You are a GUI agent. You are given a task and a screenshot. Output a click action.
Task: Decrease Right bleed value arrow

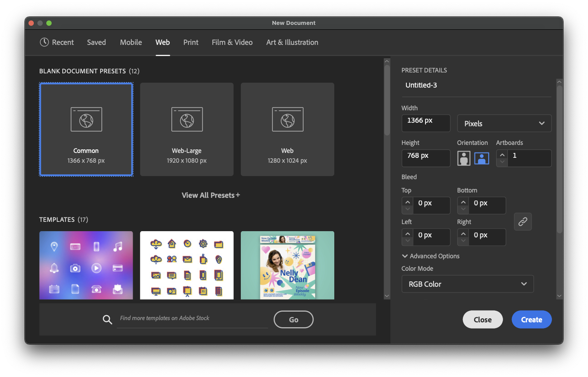[463, 241]
